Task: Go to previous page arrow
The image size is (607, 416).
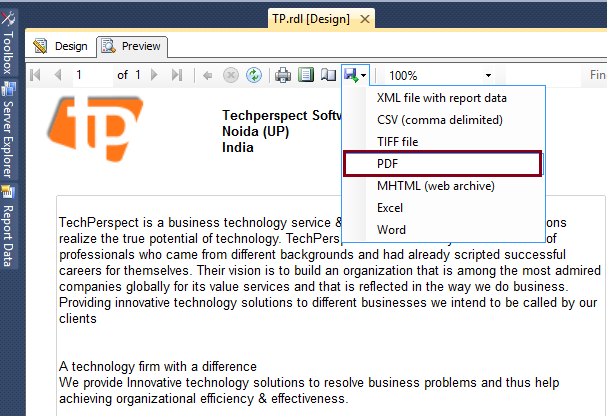Action: (58, 75)
